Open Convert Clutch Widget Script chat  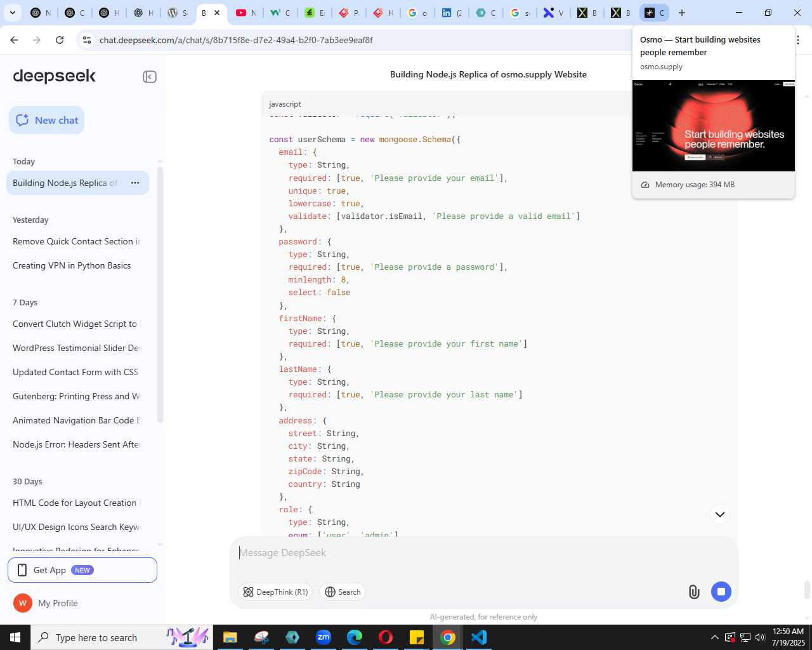(76, 324)
